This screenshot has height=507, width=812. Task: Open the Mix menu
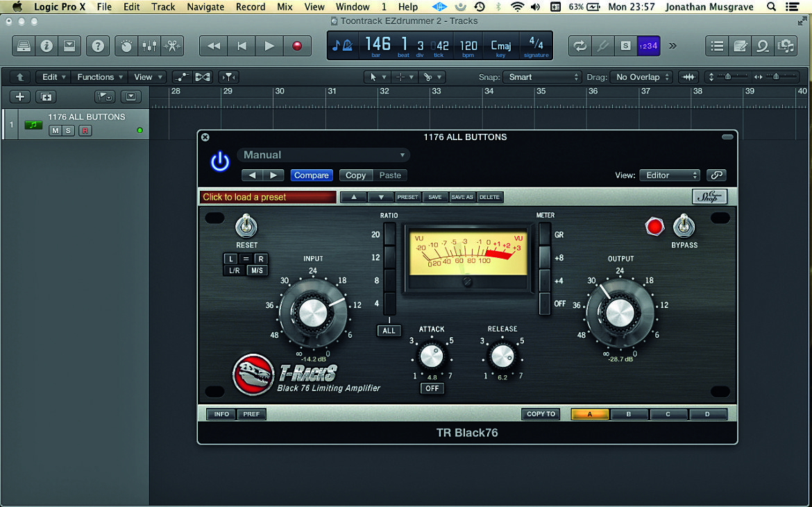[285, 7]
